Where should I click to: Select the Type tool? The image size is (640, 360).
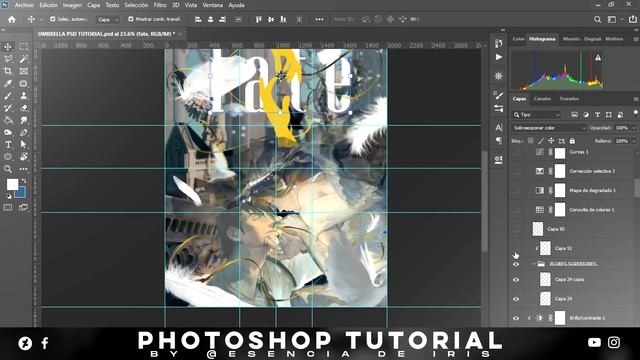(x=8, y=144)
